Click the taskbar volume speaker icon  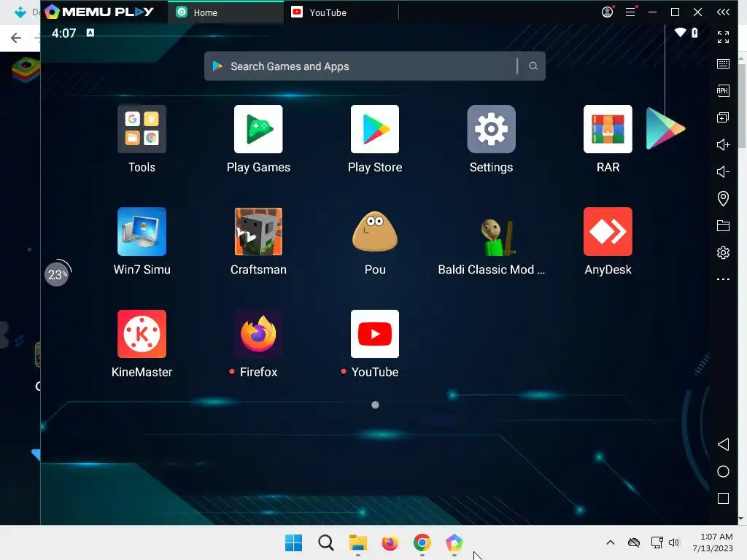673,542
